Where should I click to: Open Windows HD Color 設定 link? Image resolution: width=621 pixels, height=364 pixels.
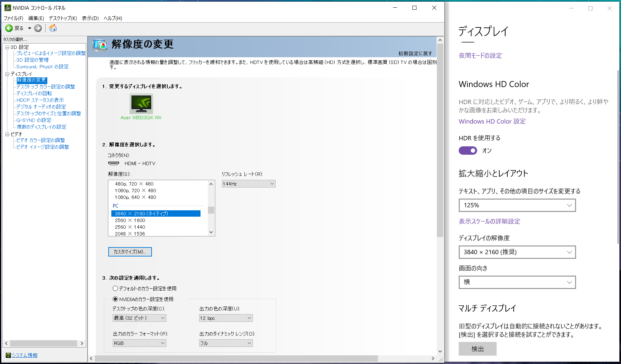(492, 121)
